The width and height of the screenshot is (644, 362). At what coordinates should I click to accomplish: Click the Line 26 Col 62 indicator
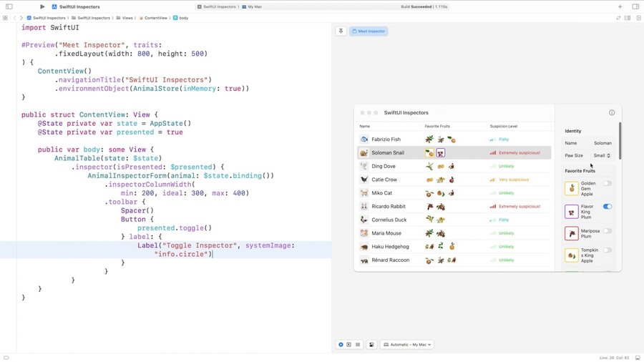tap(615, 358)
